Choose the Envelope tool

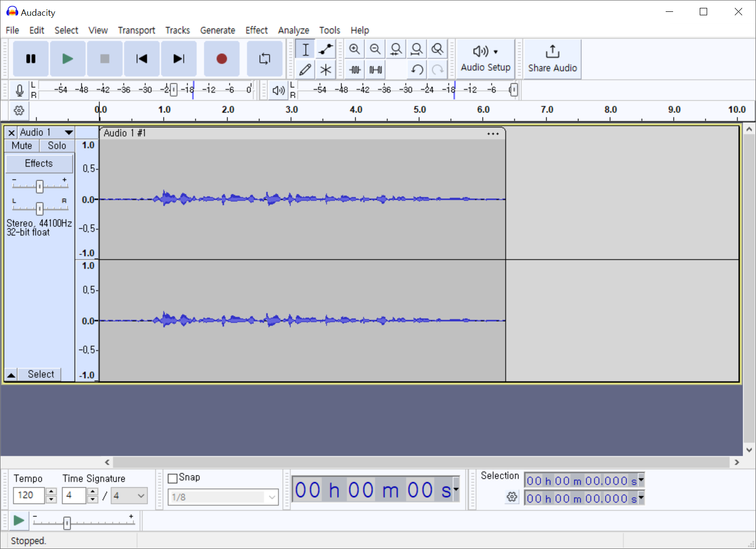[x=326, y=49]
